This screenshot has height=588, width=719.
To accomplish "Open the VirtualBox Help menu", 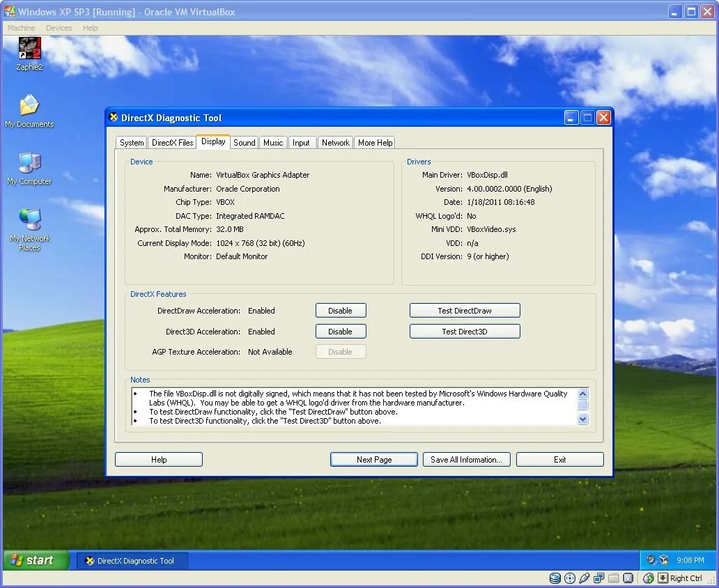I will coord(91,28).
